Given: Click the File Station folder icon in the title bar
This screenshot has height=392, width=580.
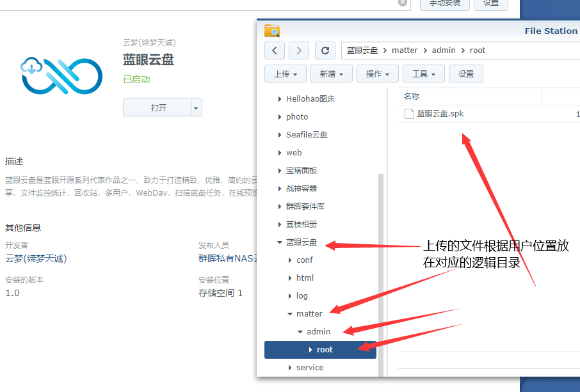Looking at the screenshot, I should (271, 30).
